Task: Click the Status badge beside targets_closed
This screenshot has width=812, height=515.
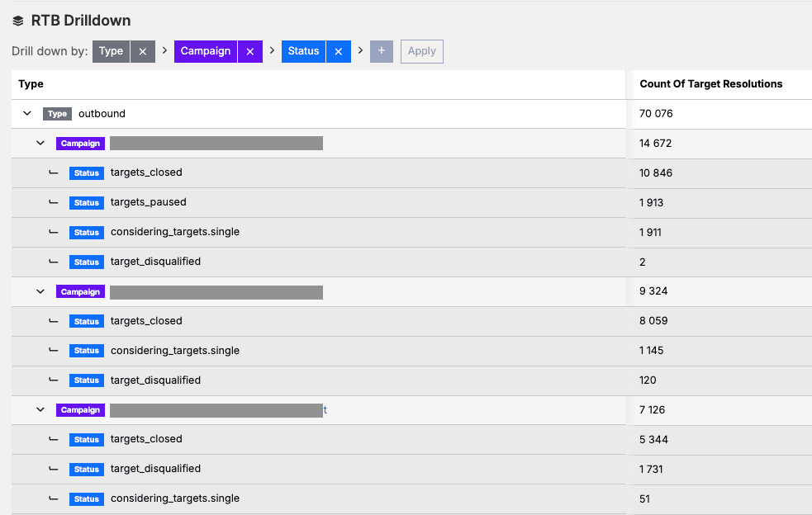Action: (x=87, y=172)
